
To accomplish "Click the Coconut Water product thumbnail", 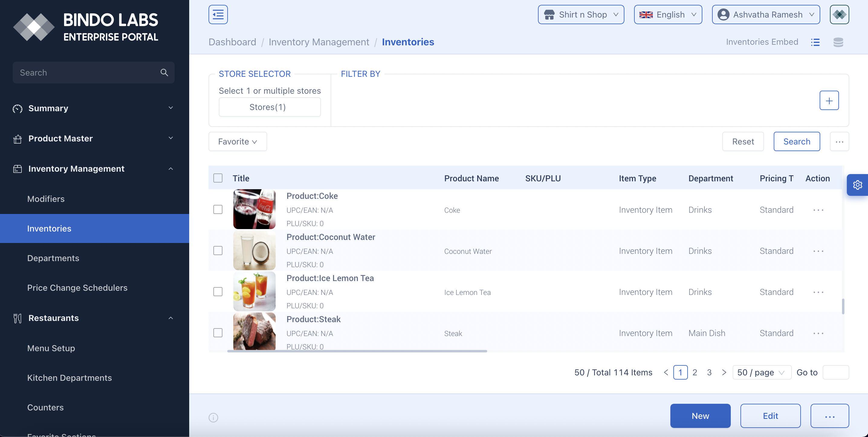I will (x=254, y=250).
